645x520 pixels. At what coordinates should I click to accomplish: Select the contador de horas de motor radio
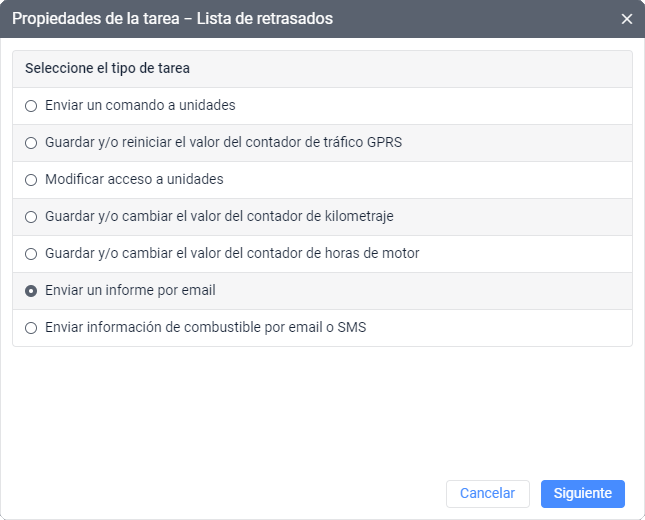tap(31, 253)
